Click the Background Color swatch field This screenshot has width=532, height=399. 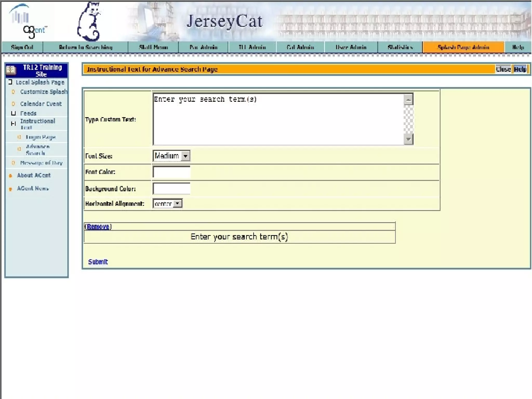pyautogui.click(x=171, y=189)
